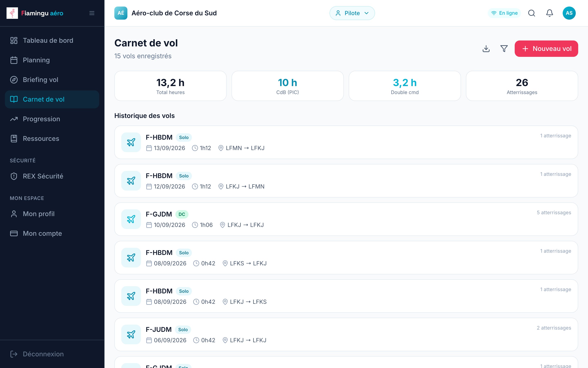Click the Atterrissages stat card
Screen dimensions: 588x368
pos(522,86)
